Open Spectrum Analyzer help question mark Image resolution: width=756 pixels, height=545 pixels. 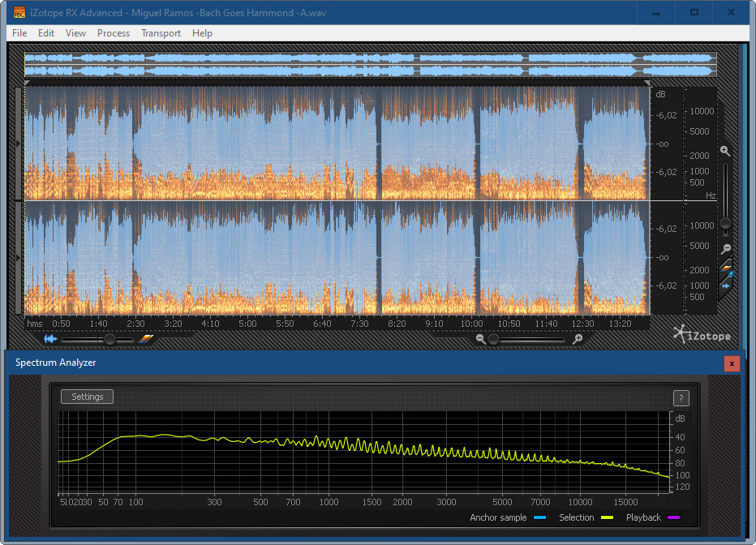681,397
